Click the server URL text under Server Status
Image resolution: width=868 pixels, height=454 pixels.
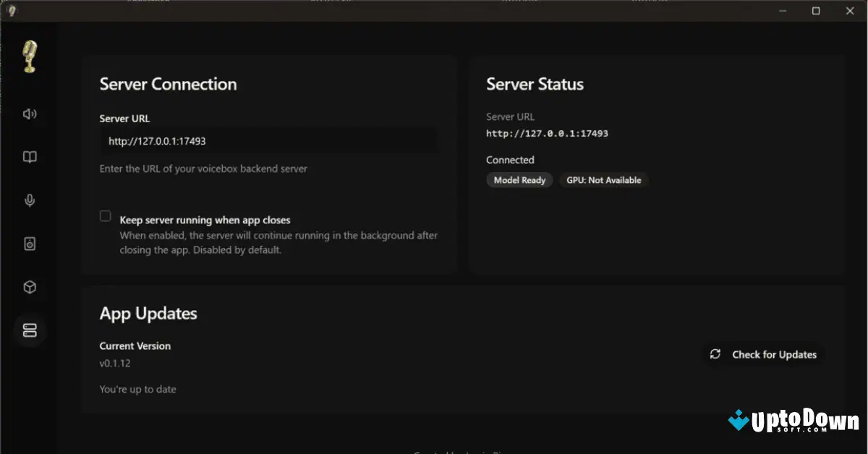547,134
